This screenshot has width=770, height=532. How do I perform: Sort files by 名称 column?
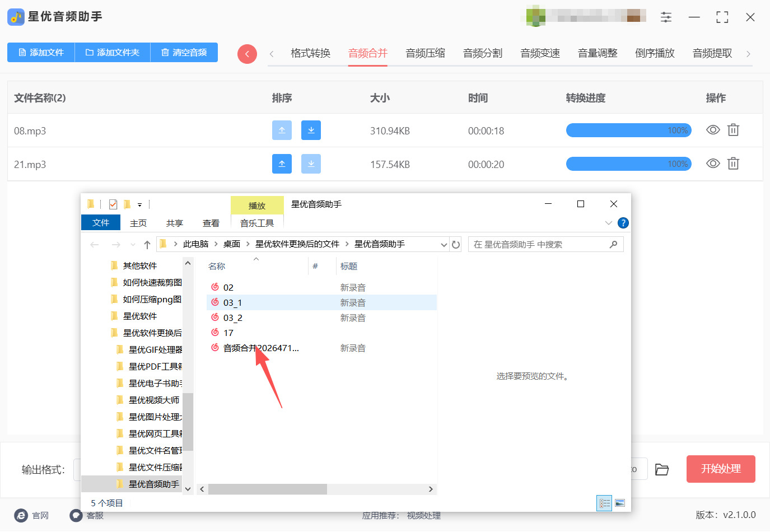tap(217, 267)
